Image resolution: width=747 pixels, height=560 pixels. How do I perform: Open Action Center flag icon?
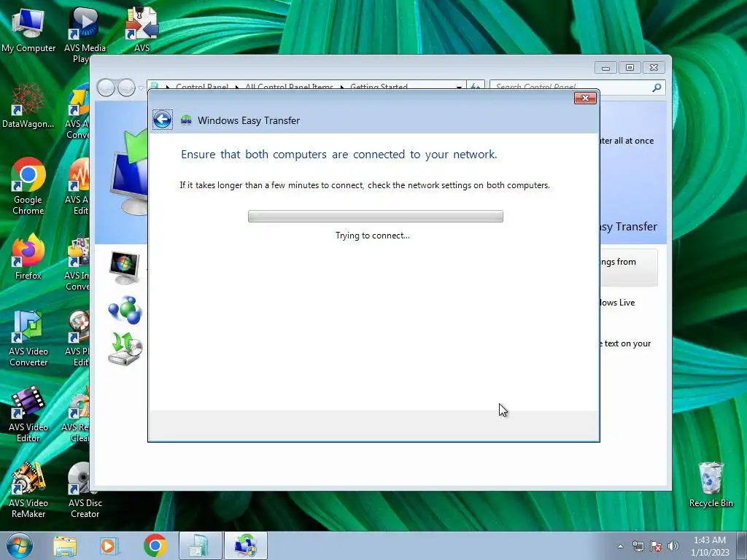(656, 546)
